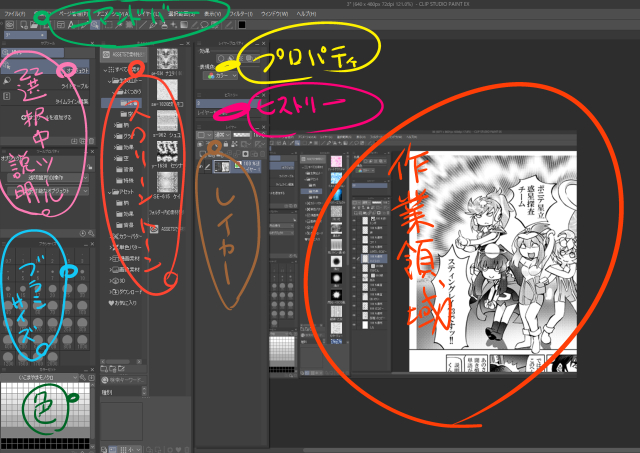Open the ファイル(F) menu
Image resolution: width=640 pixels, height=453 pixels.
(14, 15)
